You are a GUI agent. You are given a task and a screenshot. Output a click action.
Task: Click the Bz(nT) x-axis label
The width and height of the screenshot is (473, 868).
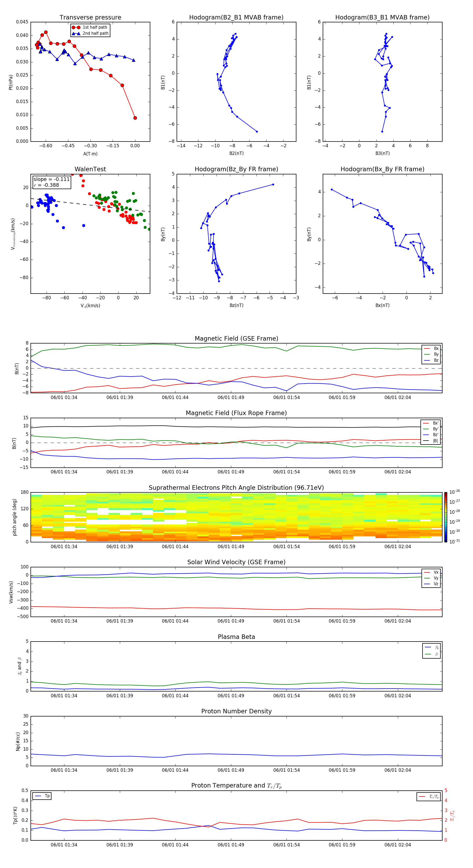coord(236,305)
